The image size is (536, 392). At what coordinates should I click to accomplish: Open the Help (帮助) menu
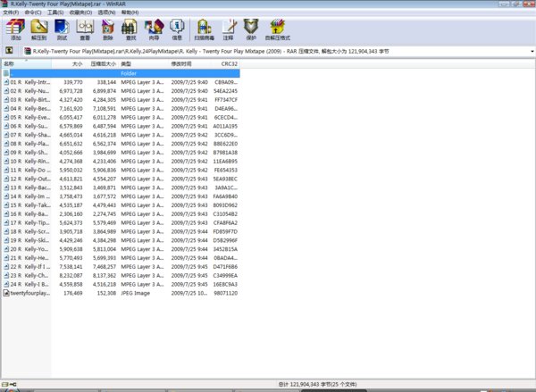click(x=130, y=13)
